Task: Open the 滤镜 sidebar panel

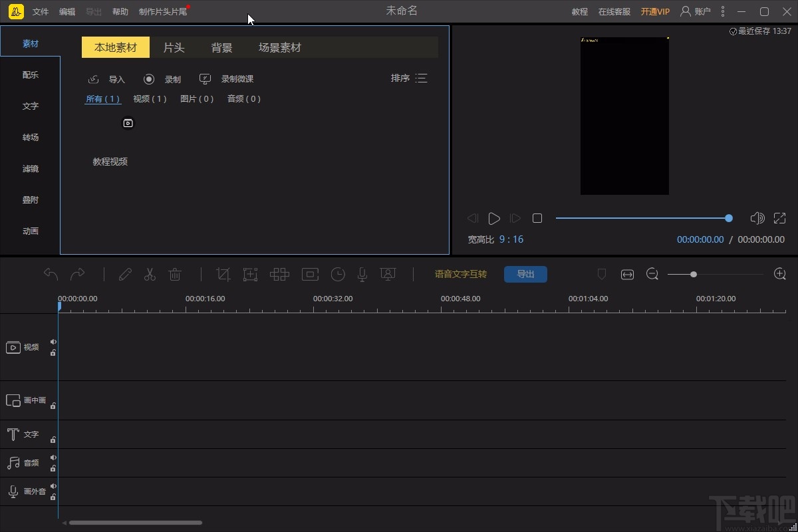Action: tap(31, 169)
